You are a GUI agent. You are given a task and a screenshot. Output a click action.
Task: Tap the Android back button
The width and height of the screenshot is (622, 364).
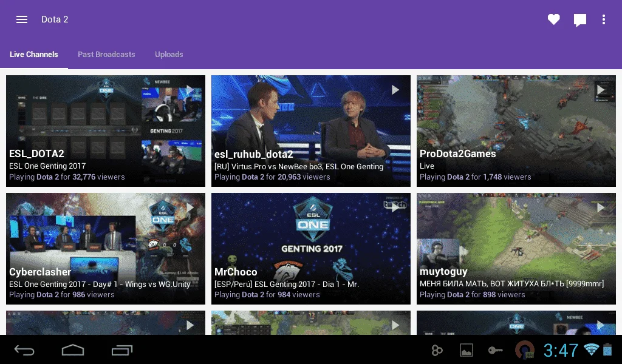point(24,349)
